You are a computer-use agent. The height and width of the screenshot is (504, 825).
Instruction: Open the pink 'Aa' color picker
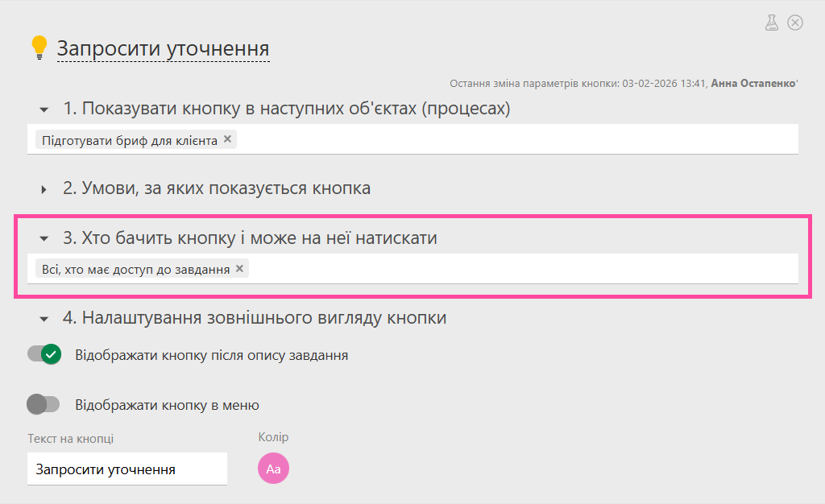tap(273, 469)
